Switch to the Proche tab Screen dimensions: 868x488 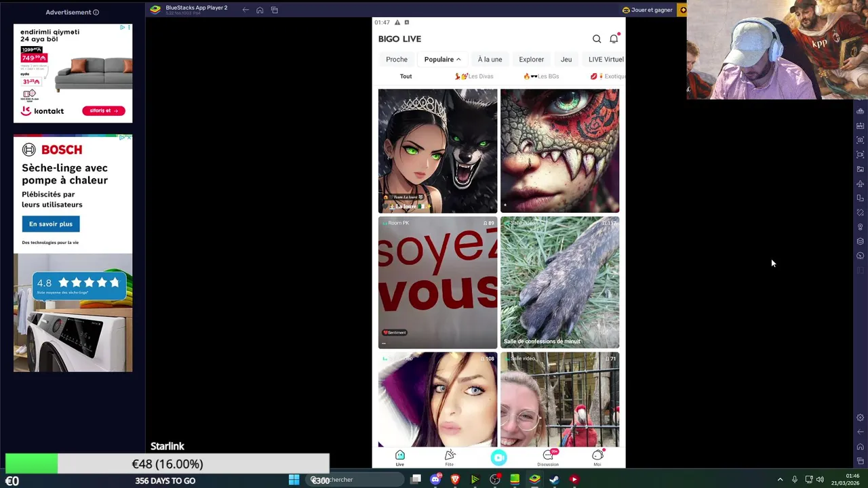(397, 60)
